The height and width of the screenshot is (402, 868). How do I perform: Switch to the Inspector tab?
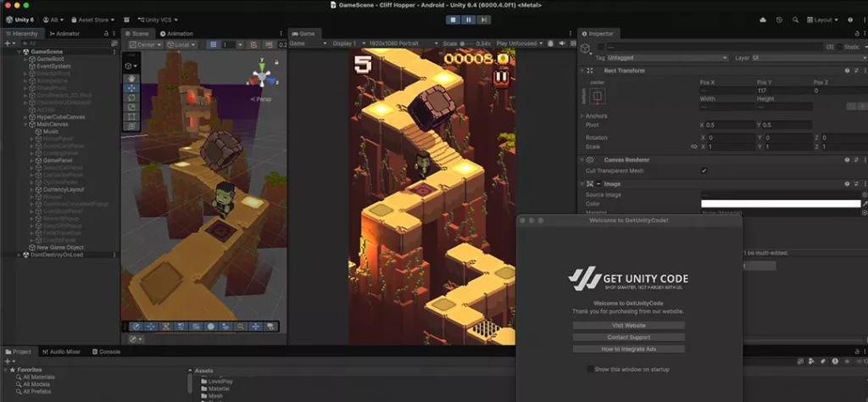click(597, 34)
